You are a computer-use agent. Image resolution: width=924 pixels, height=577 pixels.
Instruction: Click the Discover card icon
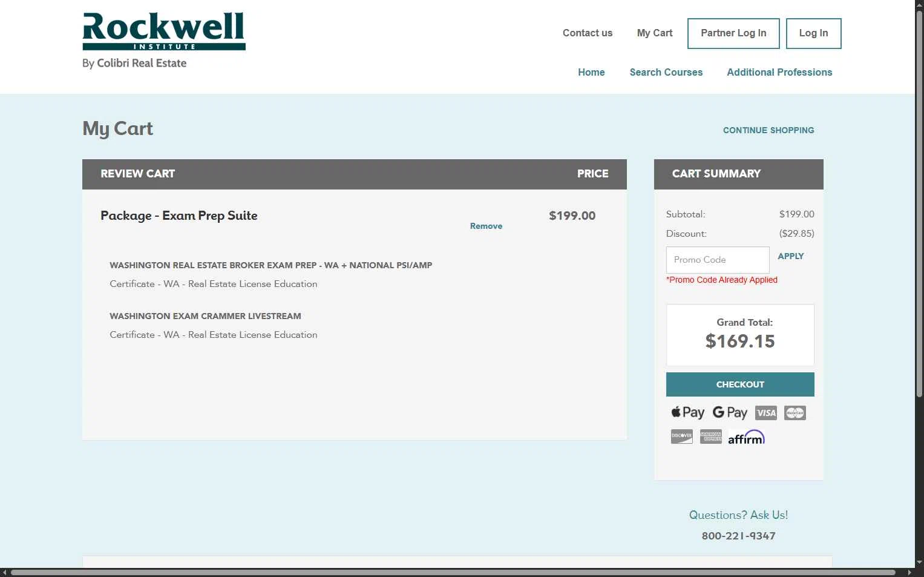(x=682, y=437)
